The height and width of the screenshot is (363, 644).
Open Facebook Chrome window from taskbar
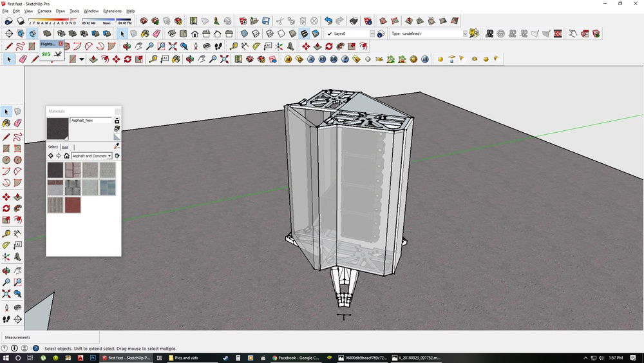[295, 358]
